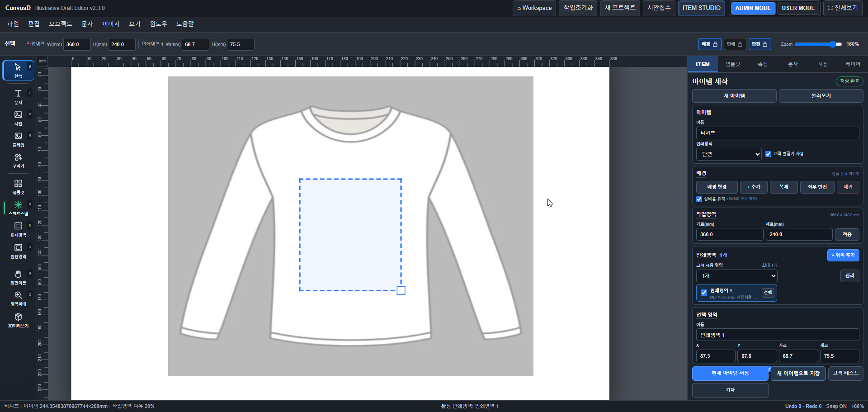Toggle the 배경 layer lock
868x412 pixels.
[710, 44]
